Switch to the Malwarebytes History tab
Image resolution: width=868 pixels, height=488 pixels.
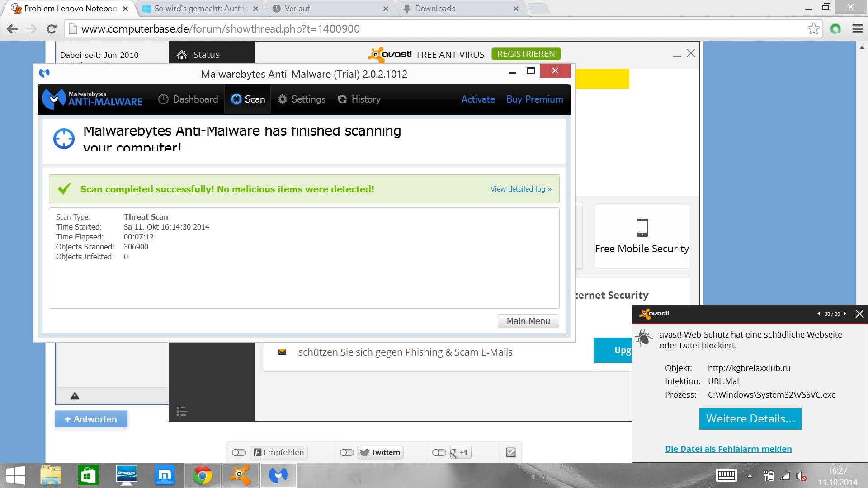coord(359,99)
